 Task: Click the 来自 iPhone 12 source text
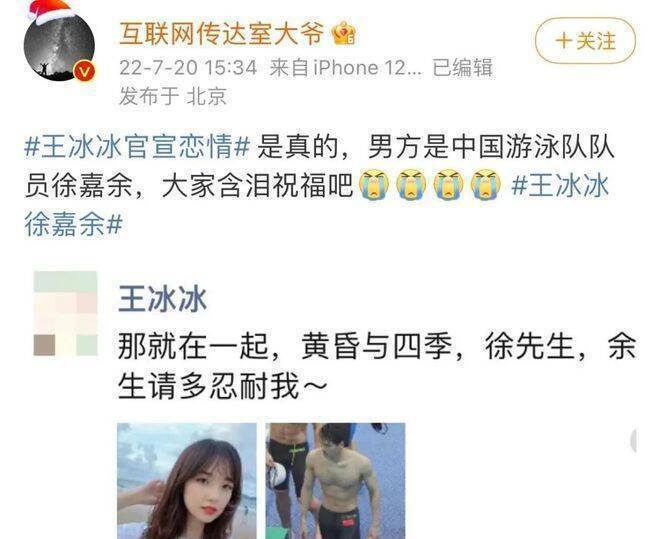click(345, 68)
